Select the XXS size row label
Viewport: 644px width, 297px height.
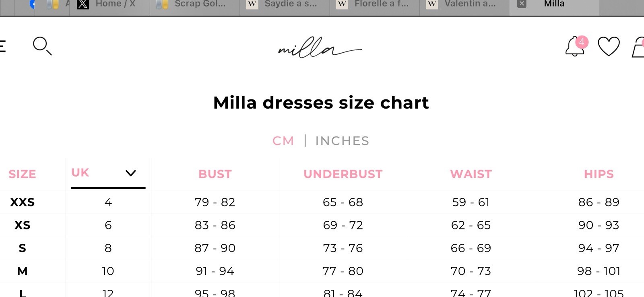[23, 202]
